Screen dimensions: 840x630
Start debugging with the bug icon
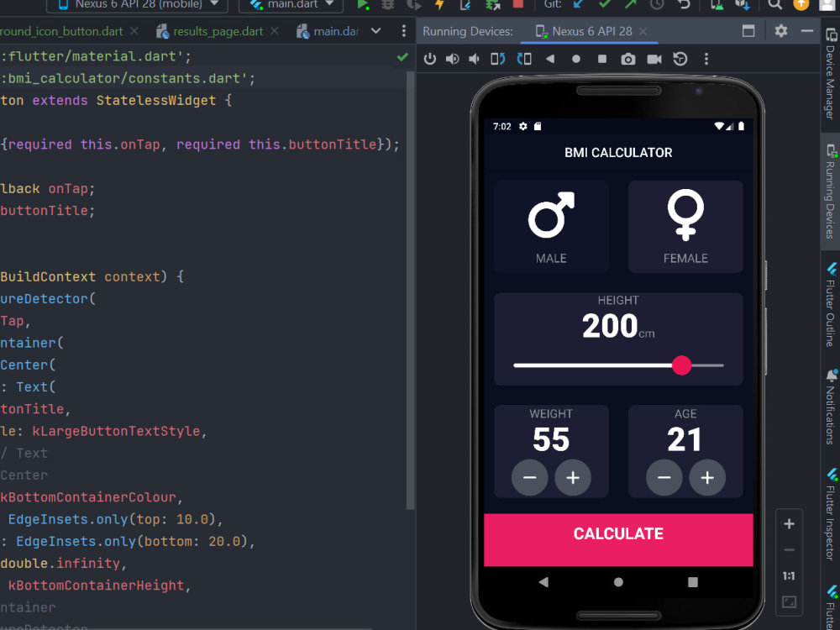[x=388, y=5]
